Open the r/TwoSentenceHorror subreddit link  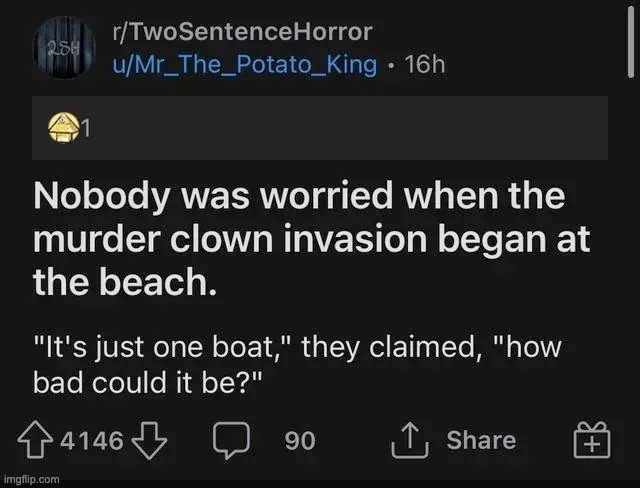(x=243, y=31)
